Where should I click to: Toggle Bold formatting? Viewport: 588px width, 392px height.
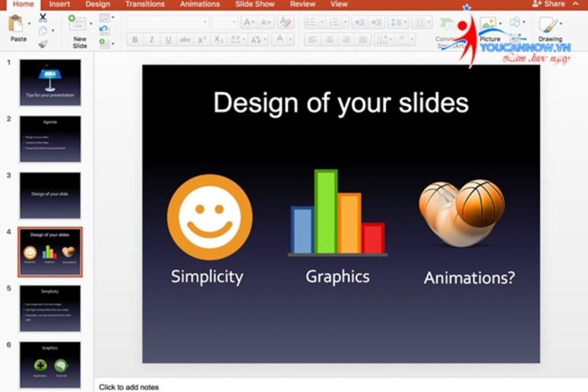click(x=135, y=40)
